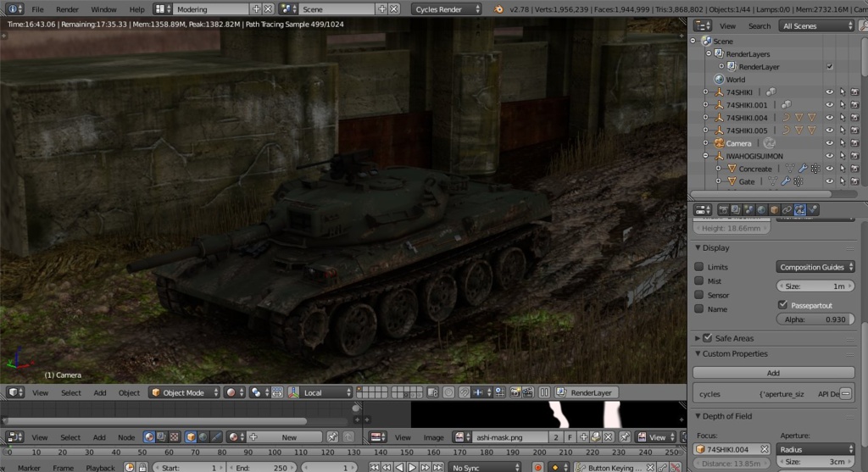Open the Object properties tab
The width and height of the screenshot is (868, 472).
point(774,209)
